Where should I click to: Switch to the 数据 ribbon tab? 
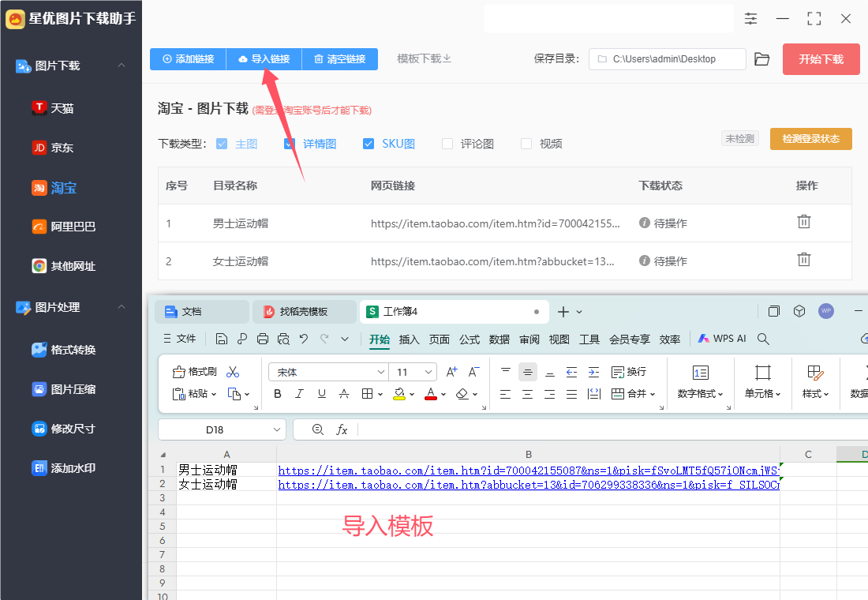(499, 339)
